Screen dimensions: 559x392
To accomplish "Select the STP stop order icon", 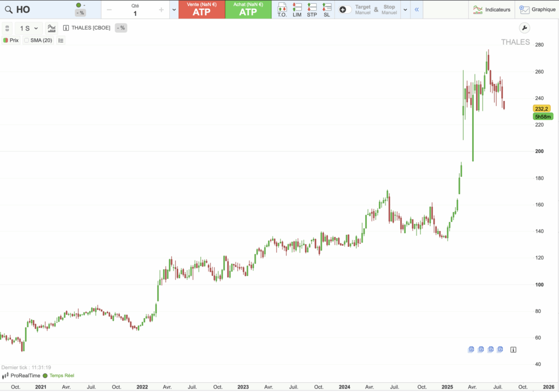I will (312, 10).
